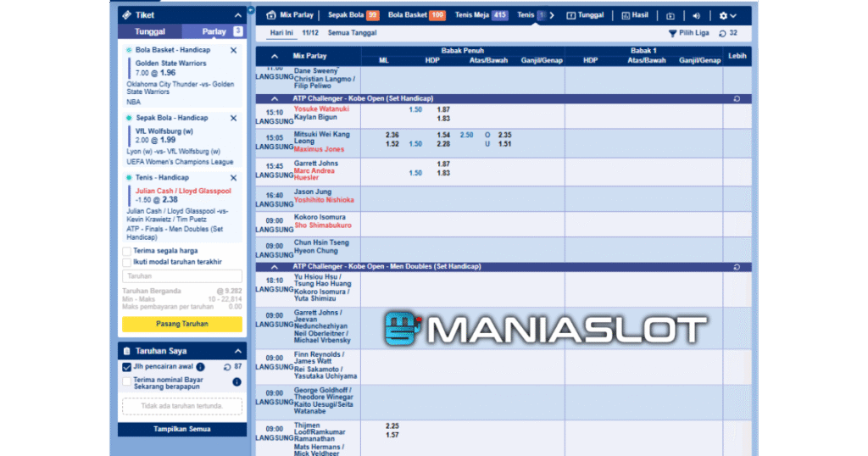Enable Terima nominal Bayar Sekarang berapapun
This screenshot has width=868, height=456.
tap(127, 382)
